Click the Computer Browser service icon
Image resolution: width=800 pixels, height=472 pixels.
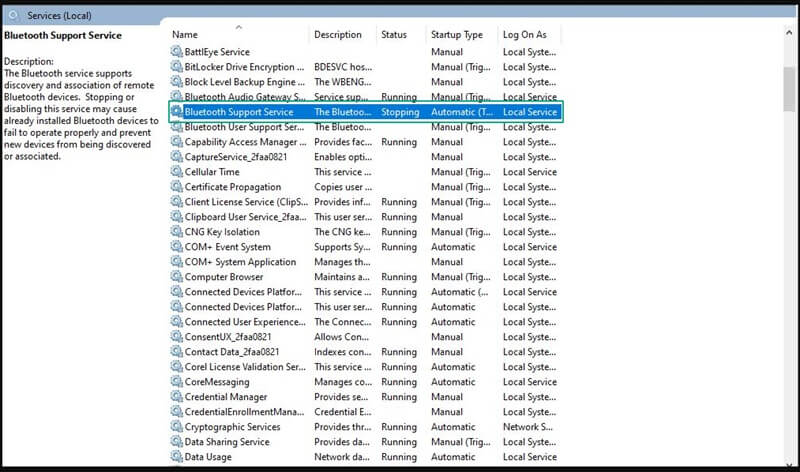point(177,277)
